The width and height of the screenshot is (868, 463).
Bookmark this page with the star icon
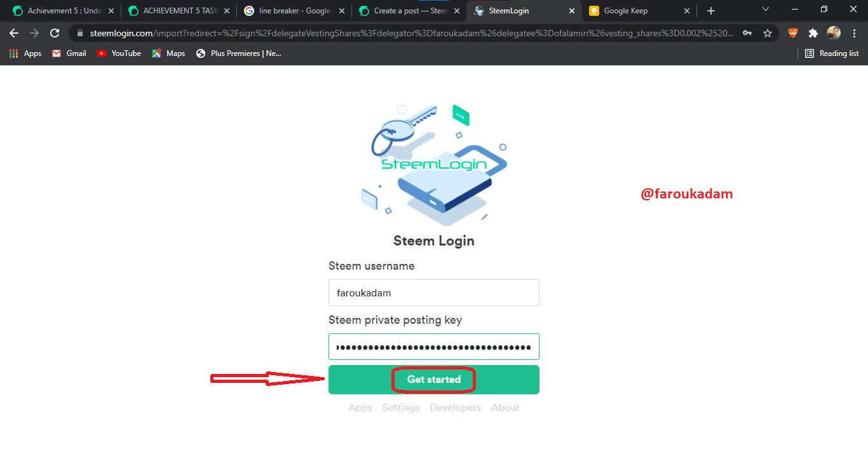tap(768, 33)
